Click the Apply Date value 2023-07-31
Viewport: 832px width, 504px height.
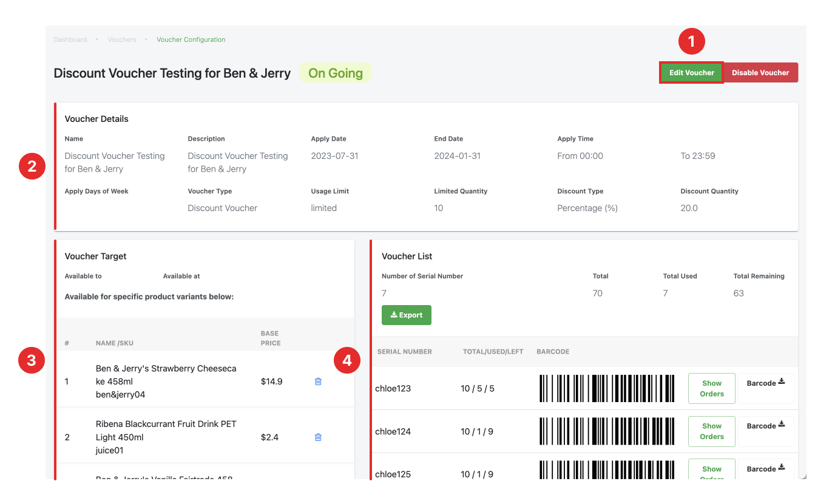point(335,156)
